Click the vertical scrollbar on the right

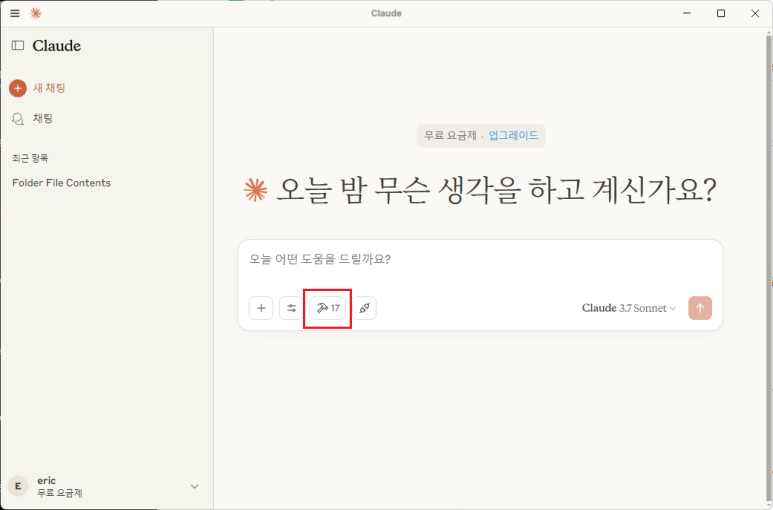pyautogui.click(x=769, y=266)
